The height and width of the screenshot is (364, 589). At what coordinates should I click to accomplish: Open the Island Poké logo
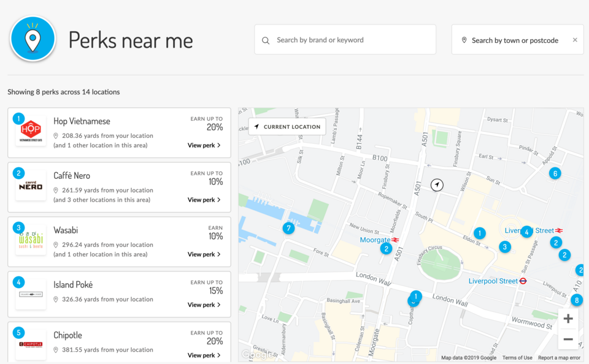31,295
